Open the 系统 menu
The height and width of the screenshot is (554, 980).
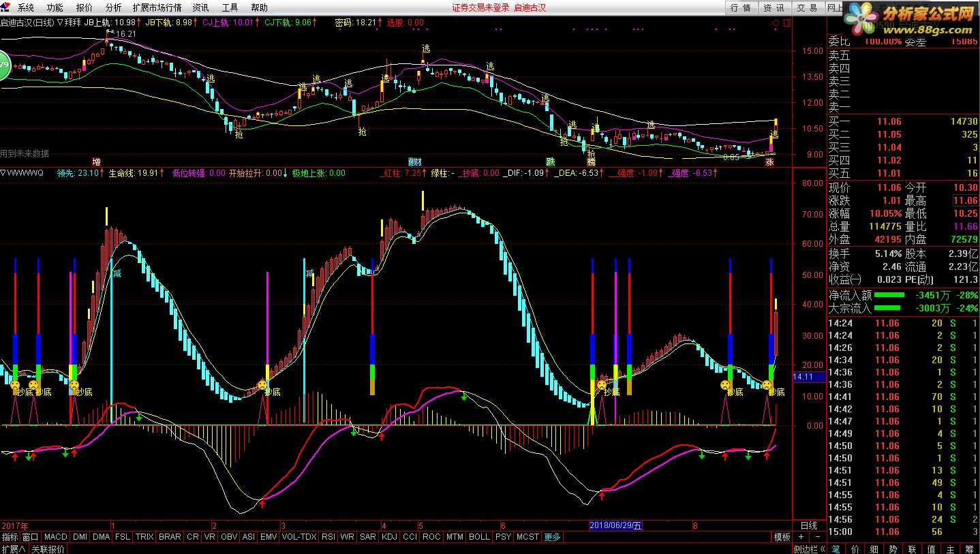[25, 7]
